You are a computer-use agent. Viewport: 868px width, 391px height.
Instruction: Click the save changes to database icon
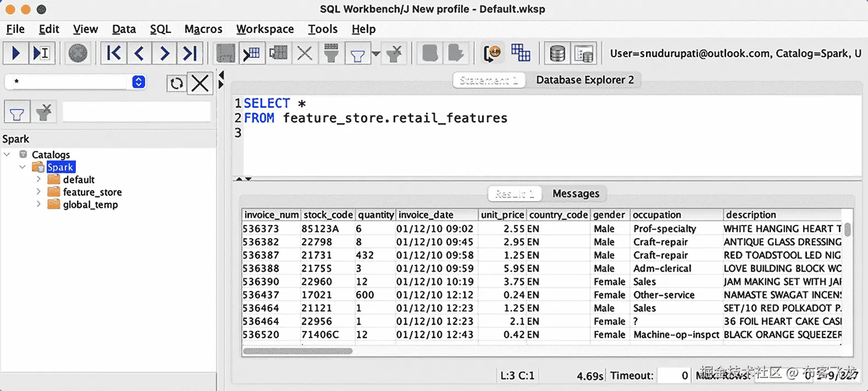pyautogui.click(x=225, y=53)
